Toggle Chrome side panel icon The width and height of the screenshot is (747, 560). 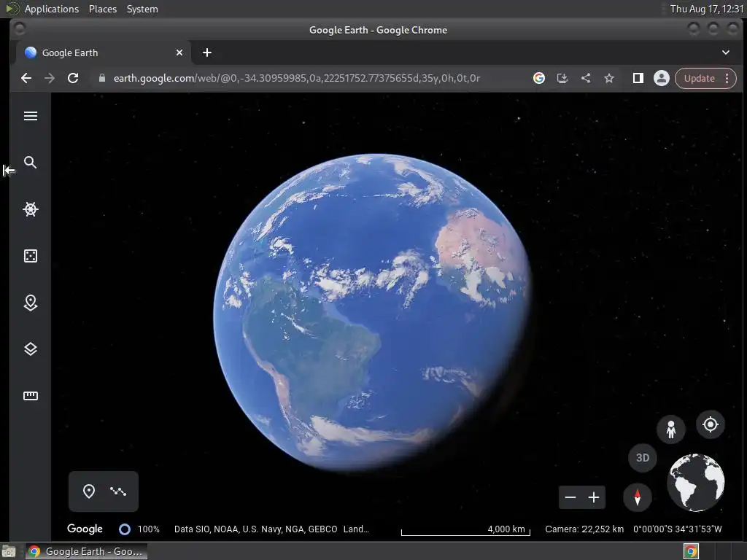(638, 78)
